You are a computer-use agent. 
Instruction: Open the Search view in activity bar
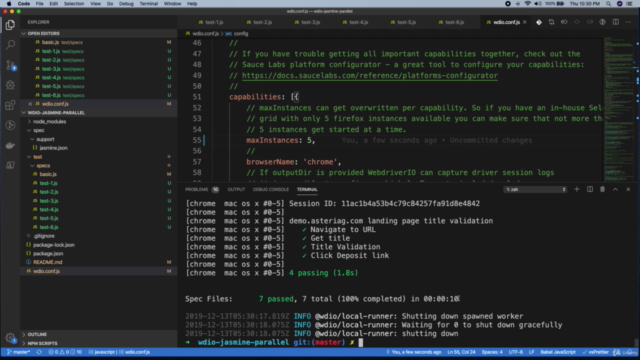click(10, 44)
